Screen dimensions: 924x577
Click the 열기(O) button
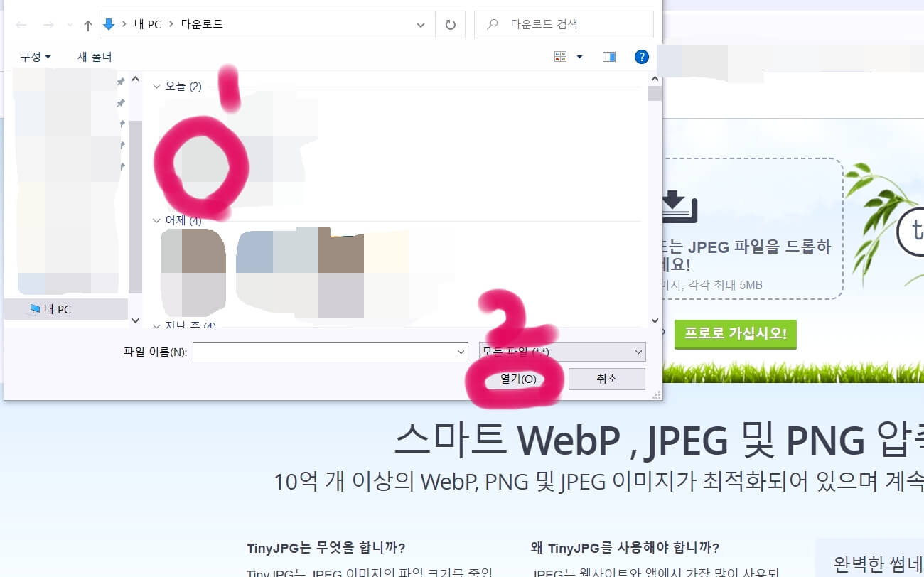point(518,379)
